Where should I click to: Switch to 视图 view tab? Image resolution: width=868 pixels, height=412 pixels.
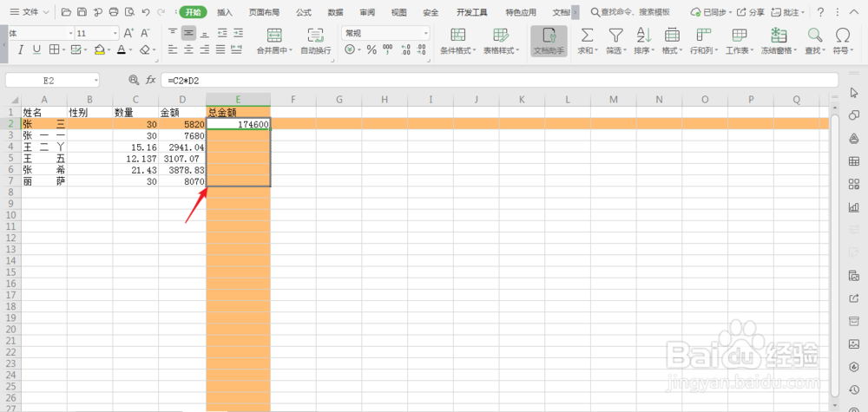coord(398,12)
